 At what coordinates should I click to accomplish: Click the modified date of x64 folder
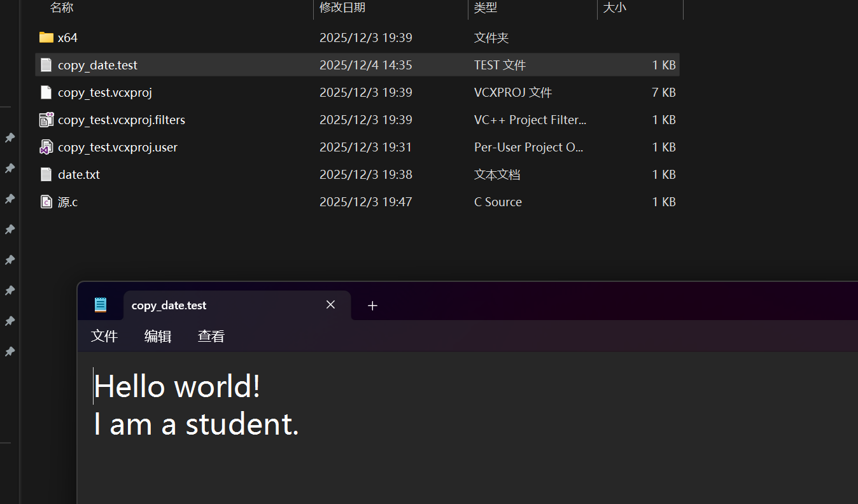[x=366, y=38]
